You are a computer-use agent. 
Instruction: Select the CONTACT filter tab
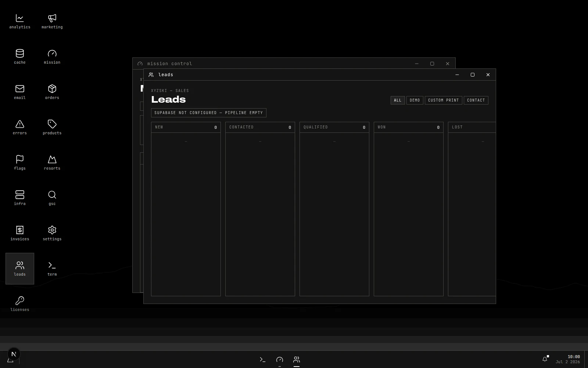[476, 100]
